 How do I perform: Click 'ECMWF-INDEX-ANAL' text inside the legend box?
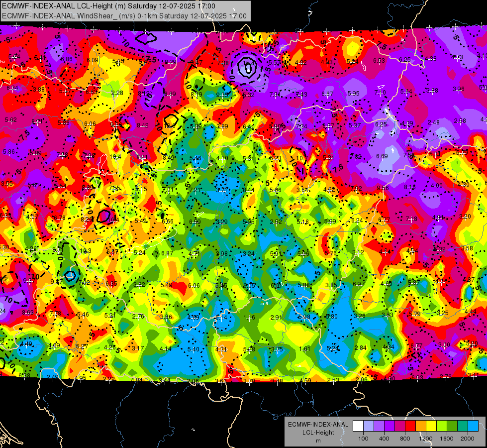click(318, 425)
